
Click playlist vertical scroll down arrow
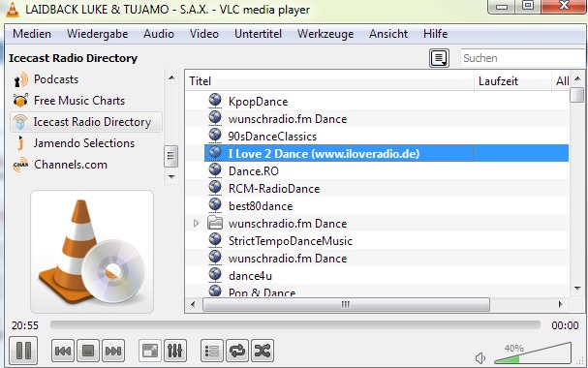click(577, 289)
